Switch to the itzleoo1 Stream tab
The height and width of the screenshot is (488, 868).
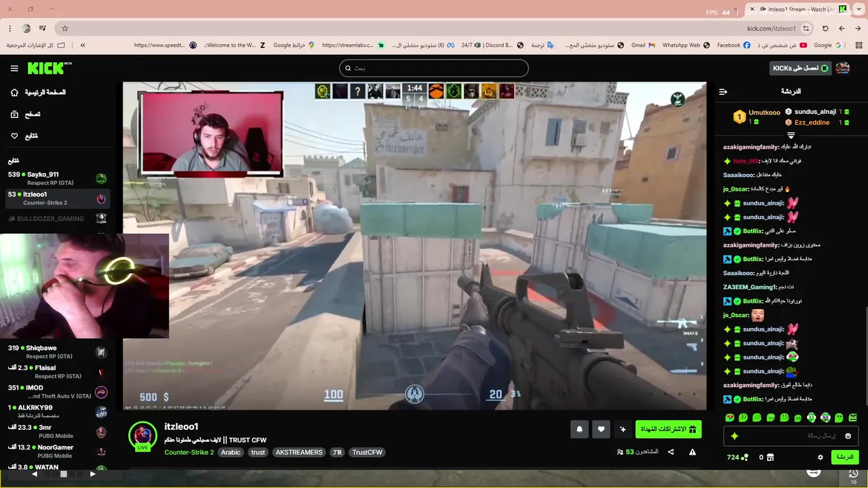(797, 9)
